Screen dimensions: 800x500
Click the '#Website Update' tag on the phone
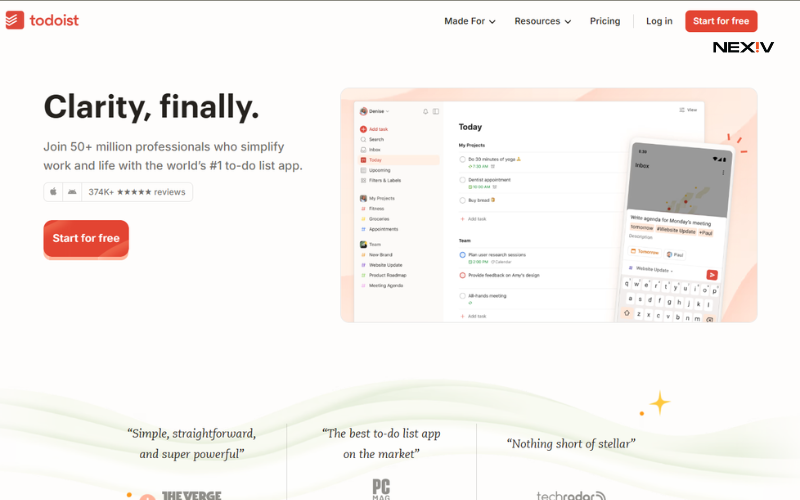[676, 230]
